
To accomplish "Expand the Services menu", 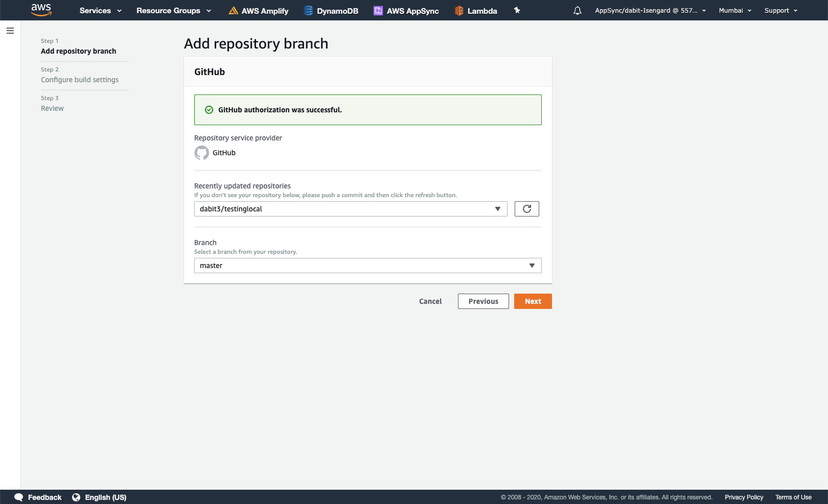I will pos(101,11).
